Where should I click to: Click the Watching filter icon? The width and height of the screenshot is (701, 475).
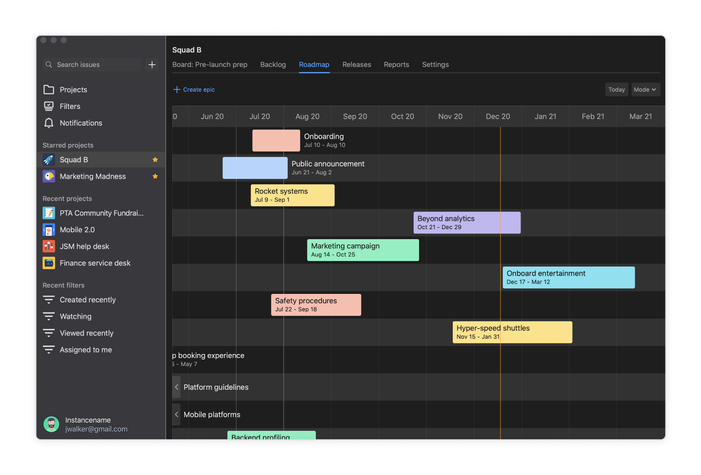coord(49,316)
